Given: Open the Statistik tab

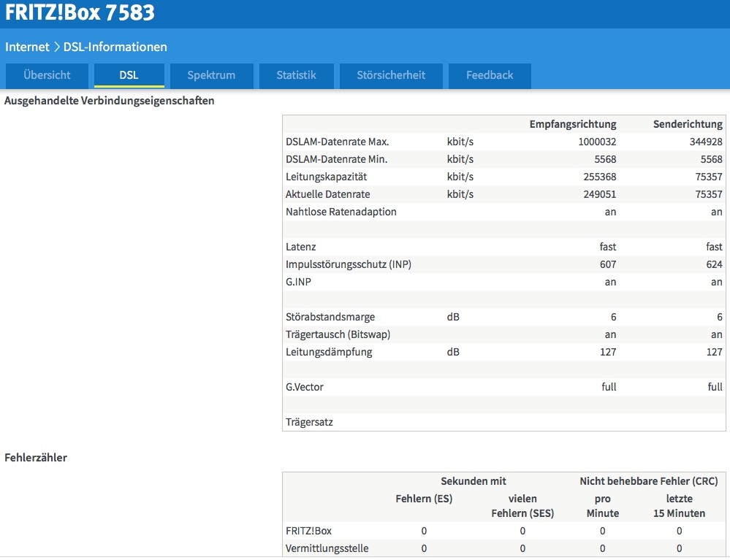Looking at the screenshot, I should (x=296, y=75).
